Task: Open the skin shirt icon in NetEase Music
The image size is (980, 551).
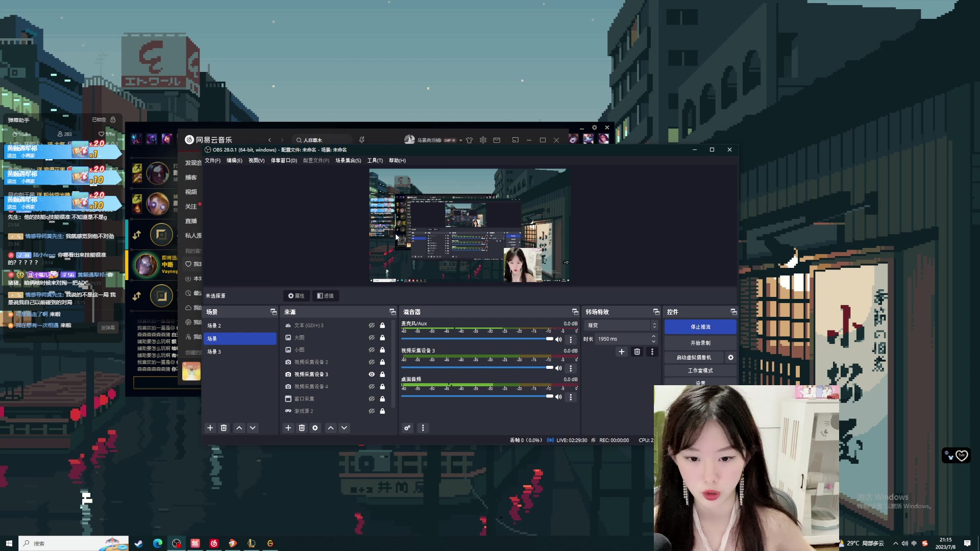Action: click(469, 140)
